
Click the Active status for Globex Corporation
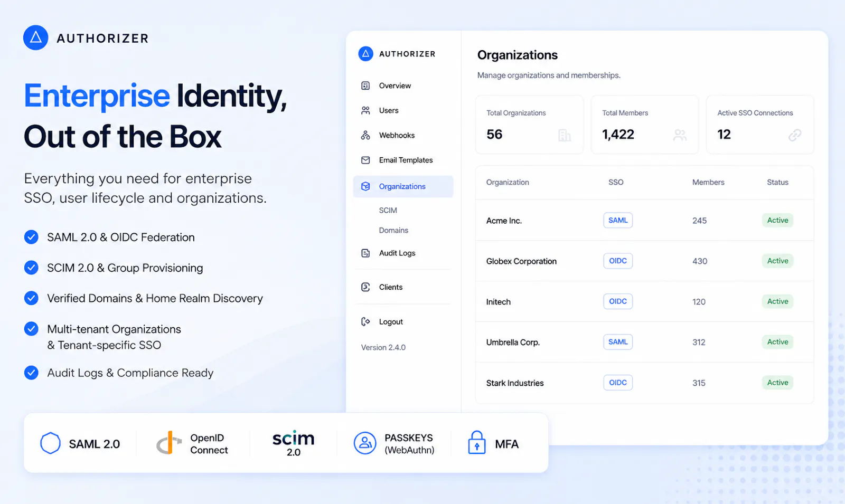[x=777, y=261]
